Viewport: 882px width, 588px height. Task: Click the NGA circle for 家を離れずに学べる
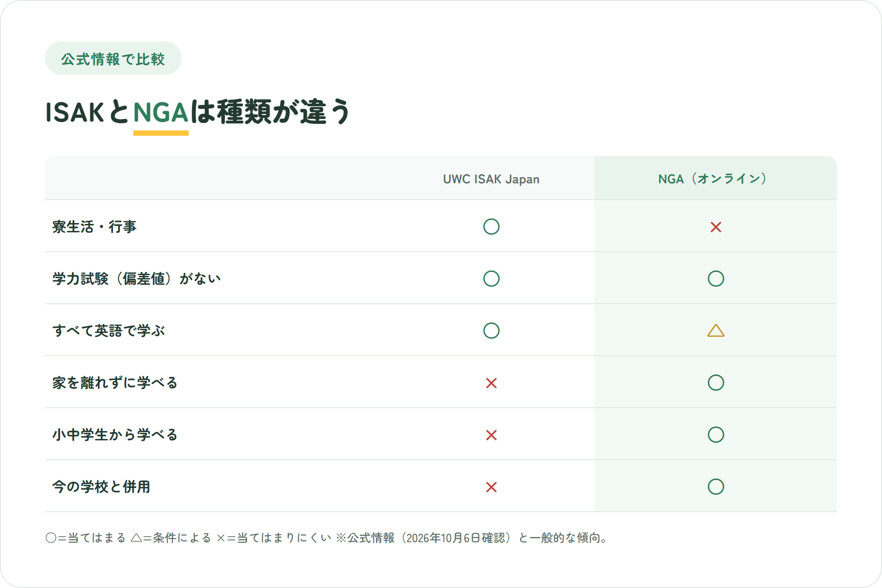(716, 383)
